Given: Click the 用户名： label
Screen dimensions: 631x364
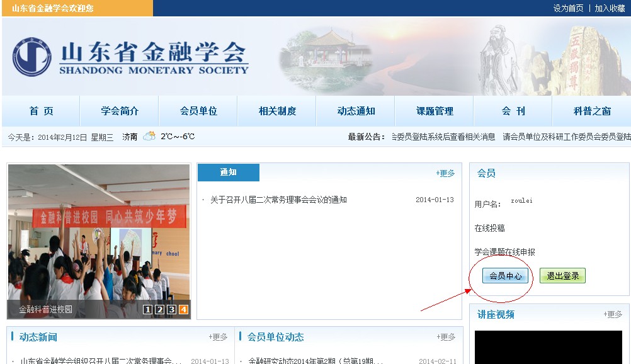Looking at the screenshot, I should point(488,204).
